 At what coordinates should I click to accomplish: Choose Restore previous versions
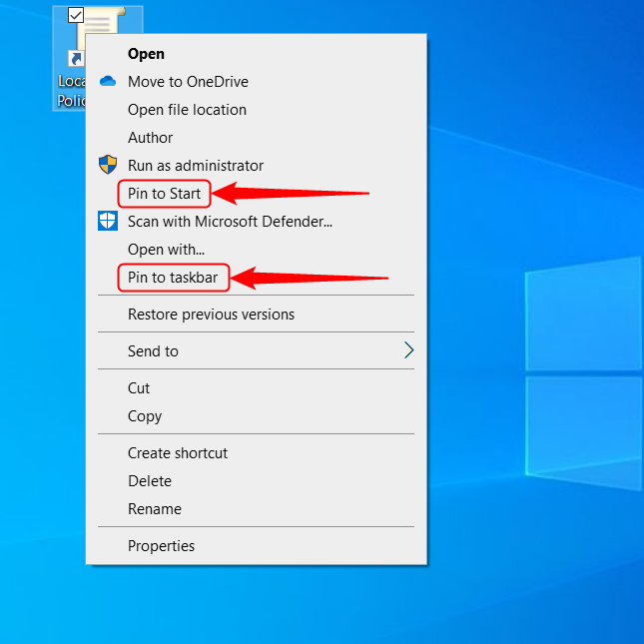coord(256,315)
